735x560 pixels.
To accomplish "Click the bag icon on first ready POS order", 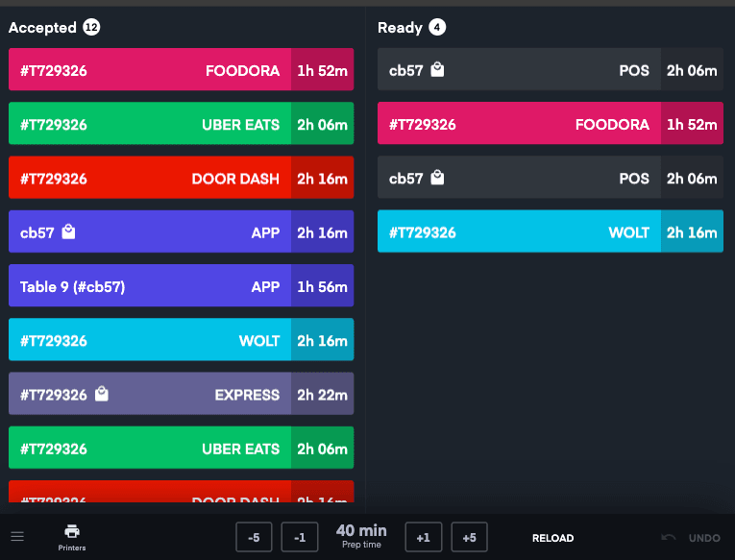I will point(437,69).
